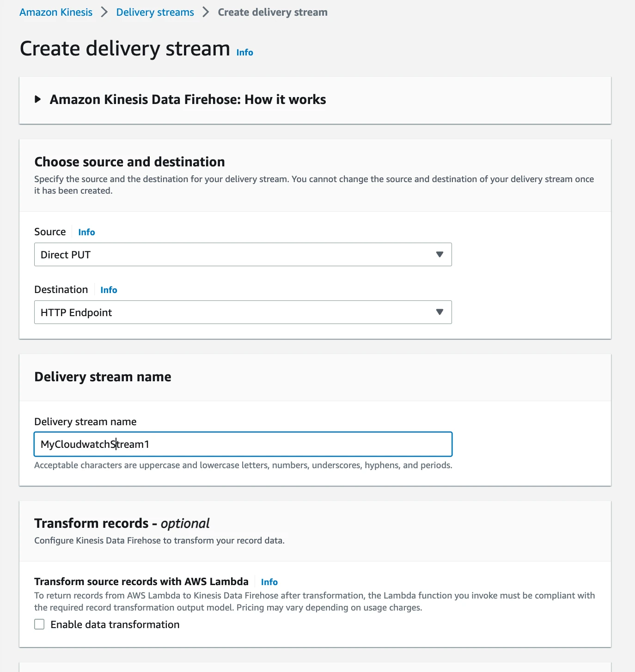The image size is (635, 672).
Task: Open the Destination selector showing HTTP Endpoint
Action: [x=243, y=312]
